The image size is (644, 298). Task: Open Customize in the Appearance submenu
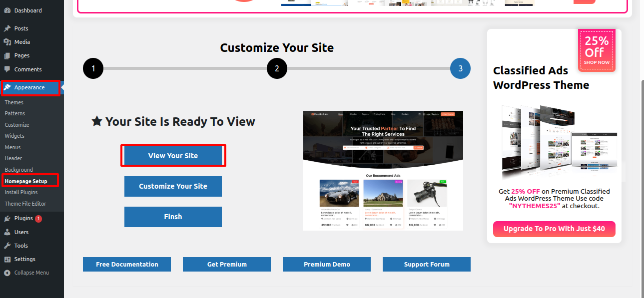(17, 125)
